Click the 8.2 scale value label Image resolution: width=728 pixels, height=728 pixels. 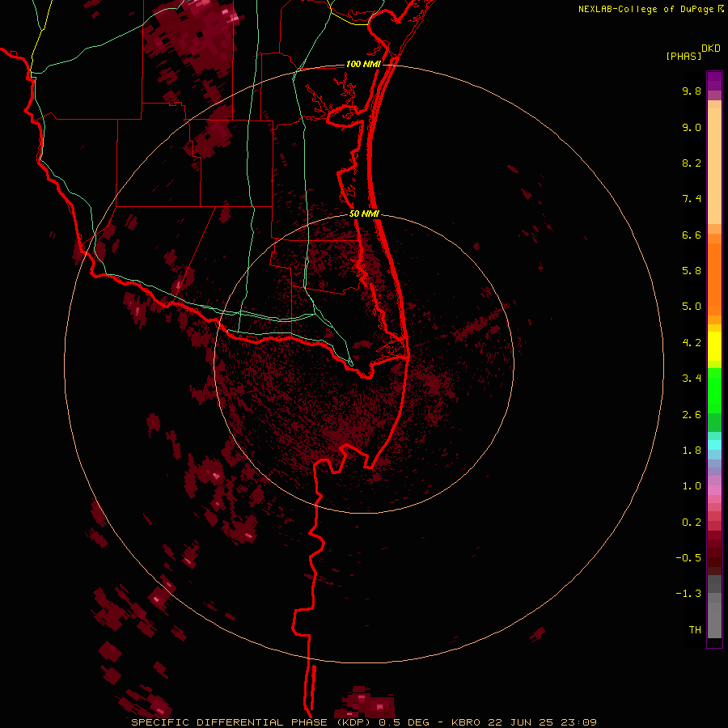coord(692,163)
